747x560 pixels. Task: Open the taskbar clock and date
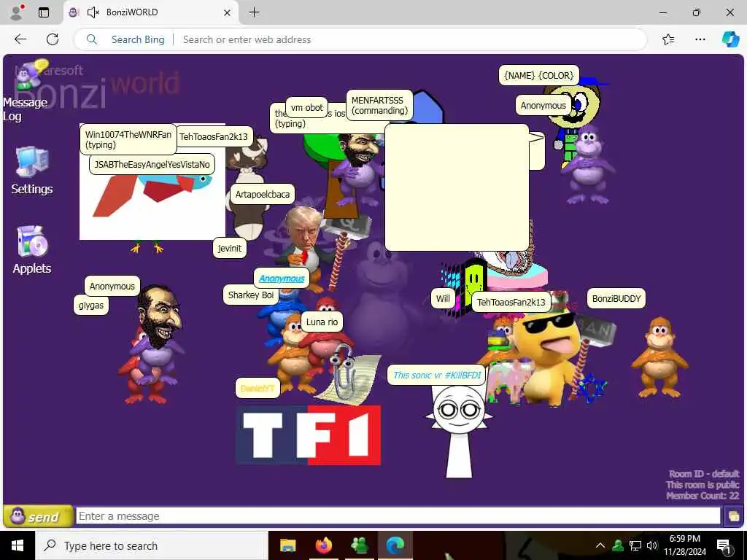click(685, 545)
